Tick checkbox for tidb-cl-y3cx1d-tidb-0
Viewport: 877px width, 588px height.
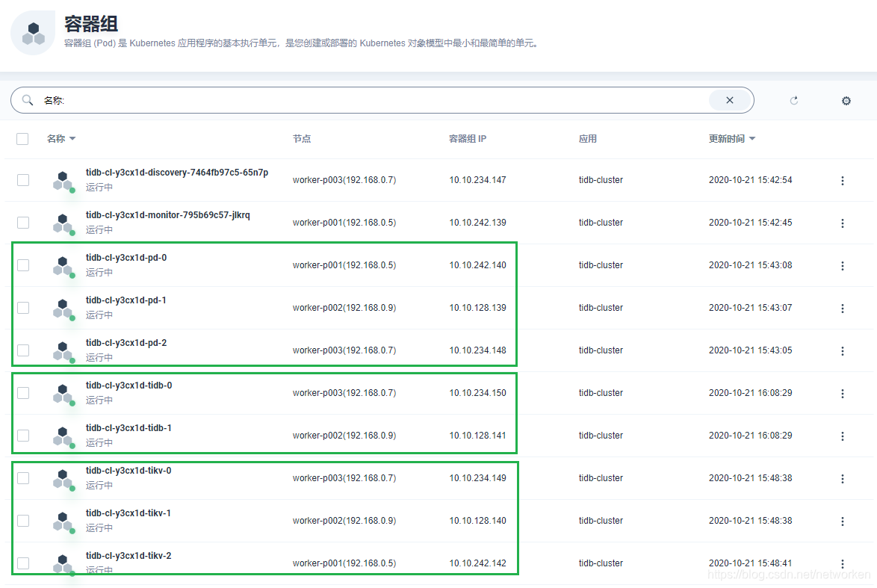23,393
